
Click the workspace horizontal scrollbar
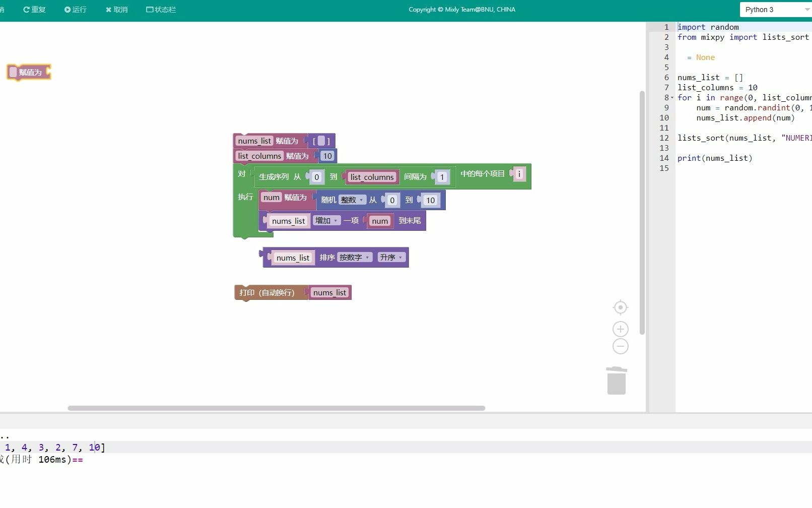click(x=276, y=408)
